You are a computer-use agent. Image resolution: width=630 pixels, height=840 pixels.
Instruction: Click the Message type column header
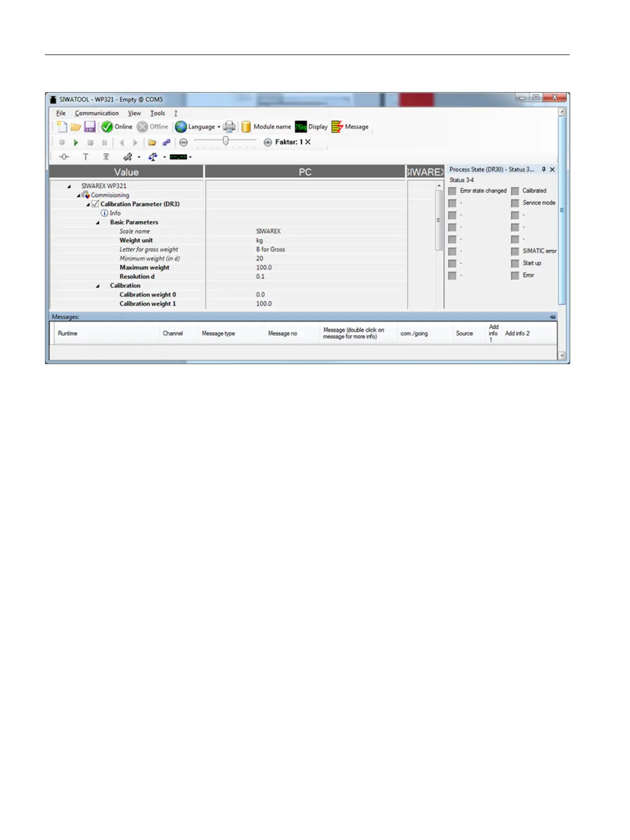tap(218, 333)
